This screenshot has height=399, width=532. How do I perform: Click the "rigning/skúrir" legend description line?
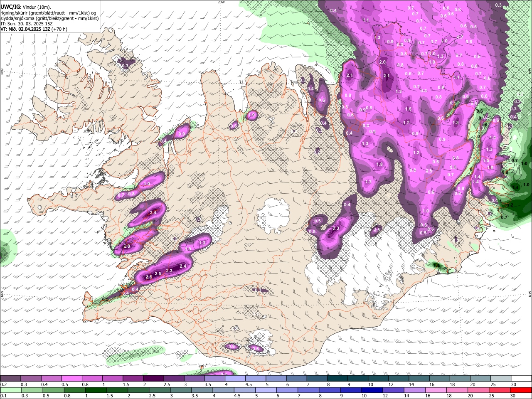tap(49, 12)
